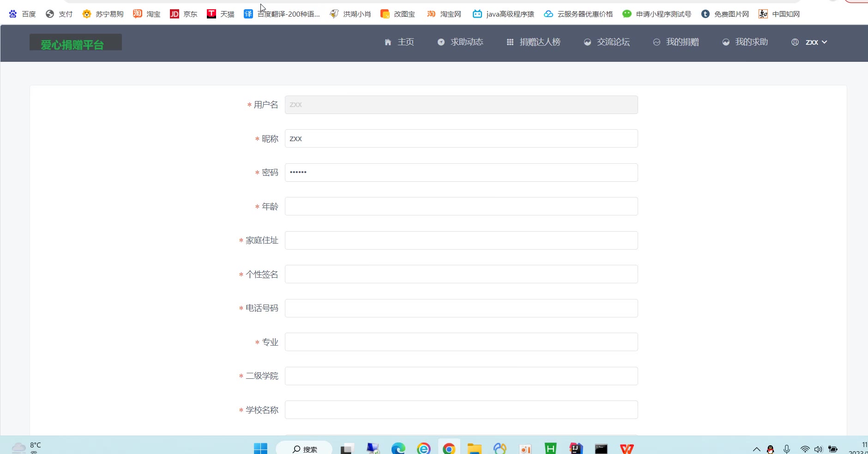Click the 电话号码 input field
This screenshot has height=454, width=868.
[x=461, y=308]
